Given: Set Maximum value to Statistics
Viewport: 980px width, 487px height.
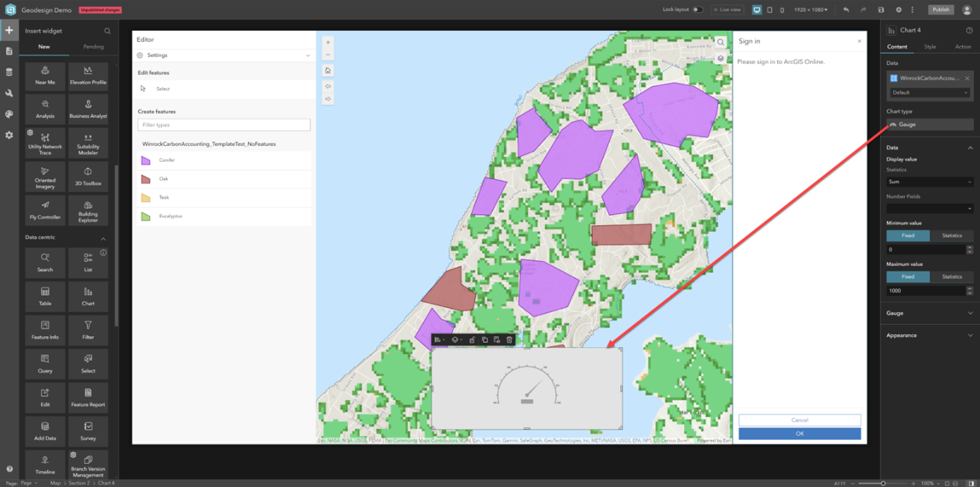Looking at the screenshot, I should 952,276.
